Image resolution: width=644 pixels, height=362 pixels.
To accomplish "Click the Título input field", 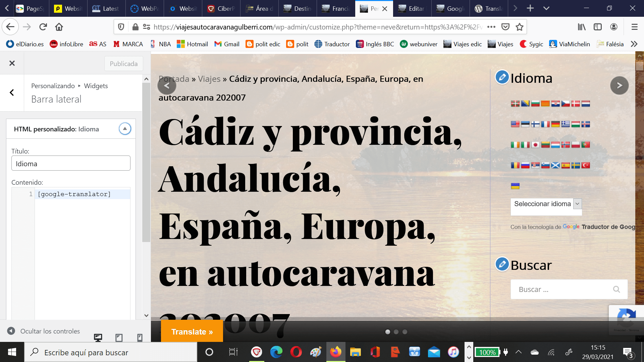I will coord(71,163).
